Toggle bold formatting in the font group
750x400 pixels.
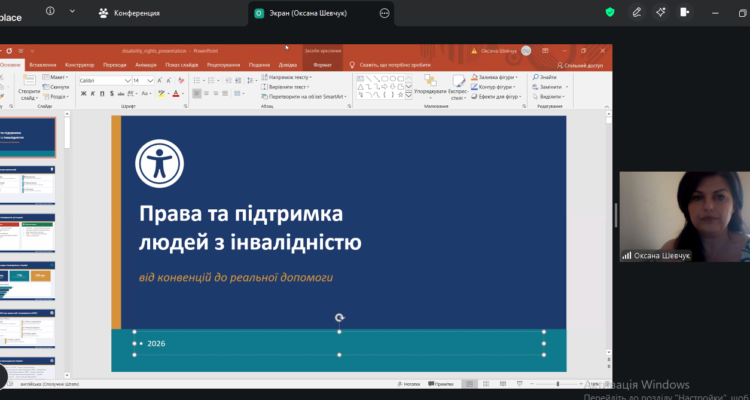(x=84, y=93)
